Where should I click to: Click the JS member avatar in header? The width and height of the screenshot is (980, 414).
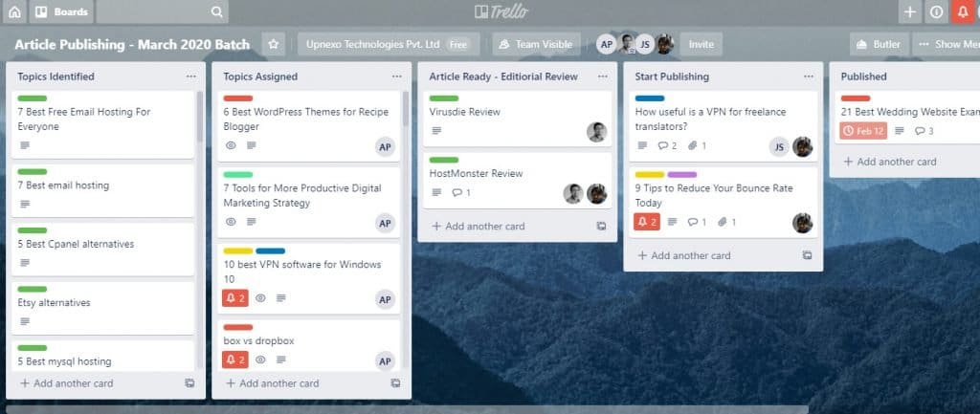coord(645,44)
